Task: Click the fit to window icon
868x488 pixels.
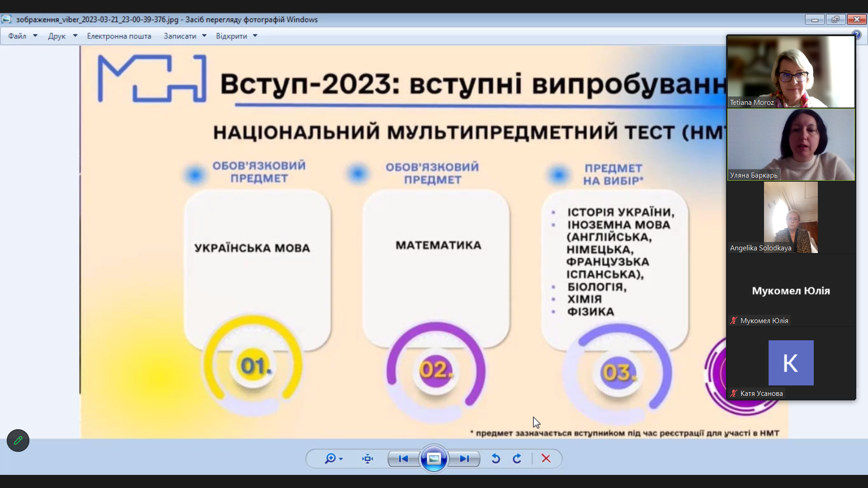Action: tap(368, 459)
